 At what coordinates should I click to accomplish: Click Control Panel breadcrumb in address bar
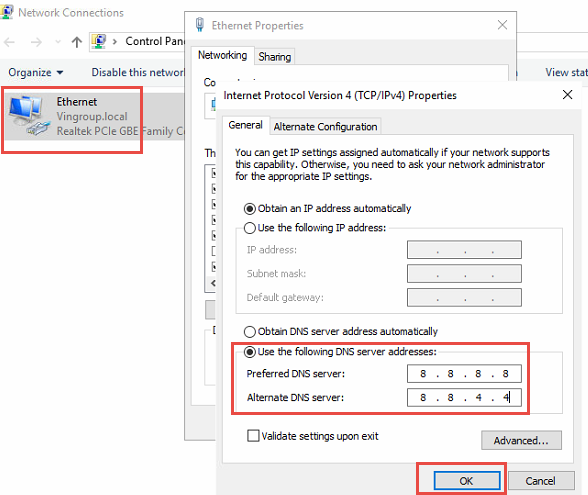[x=154, y=41]
